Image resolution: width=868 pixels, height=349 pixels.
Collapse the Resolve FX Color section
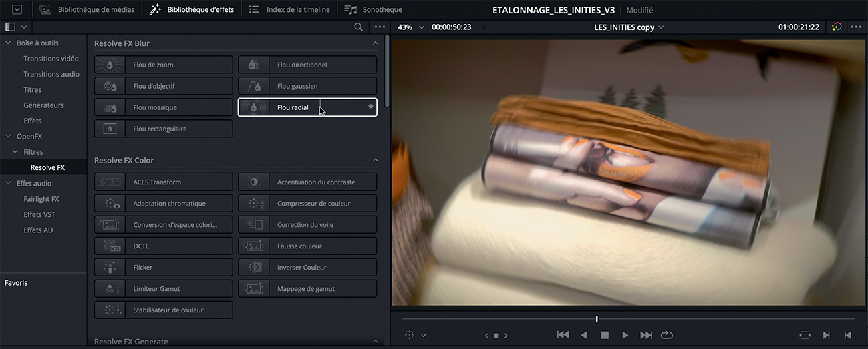click(375, 161)
